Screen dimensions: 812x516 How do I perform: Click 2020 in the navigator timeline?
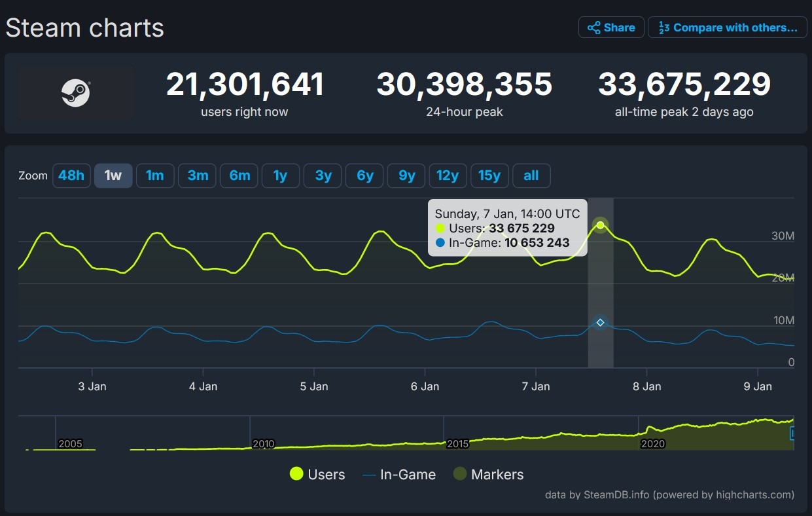click(x=653, y=444)
